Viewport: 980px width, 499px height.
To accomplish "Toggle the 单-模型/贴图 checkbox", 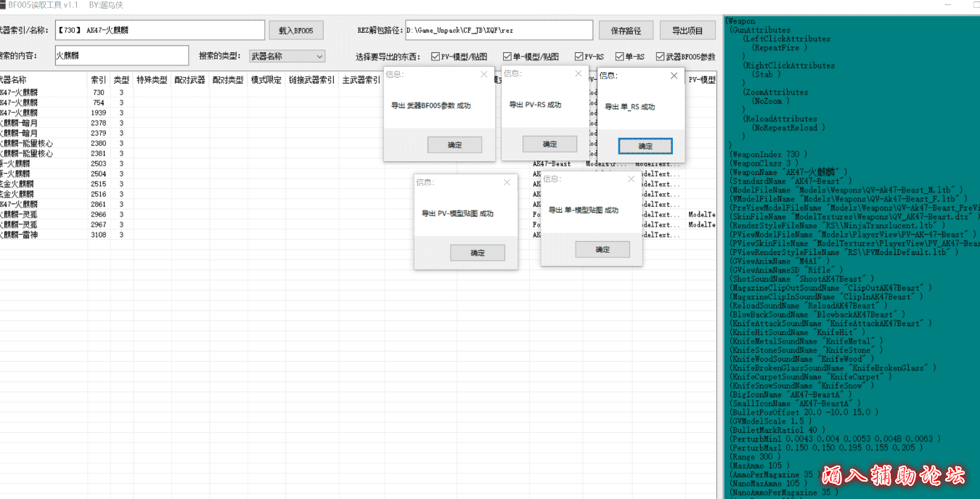I will click(507, 57).
